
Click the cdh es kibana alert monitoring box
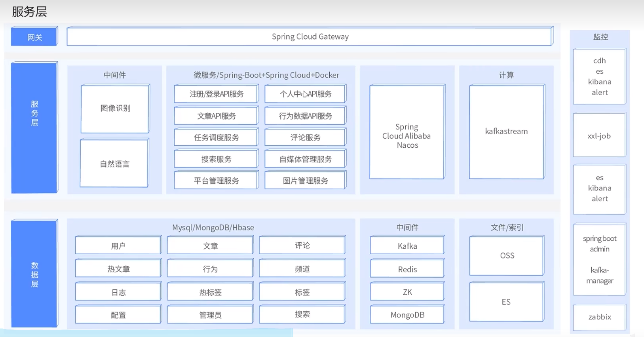point(599,76)
